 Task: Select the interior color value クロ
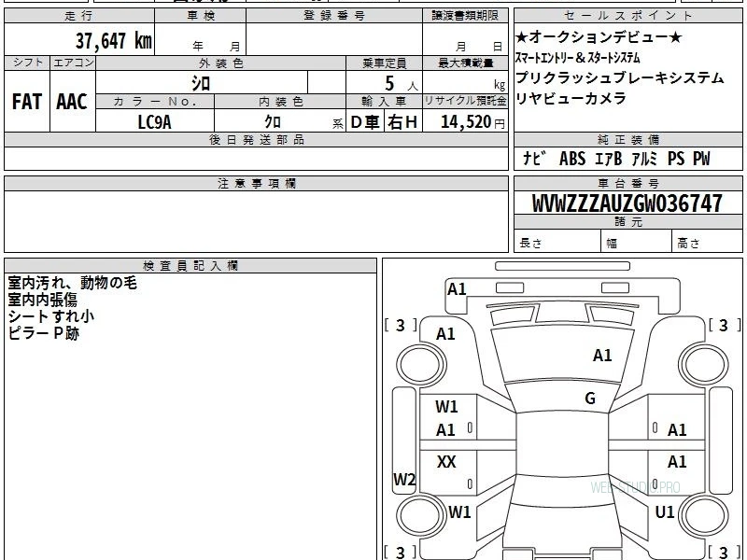point(273,122)
